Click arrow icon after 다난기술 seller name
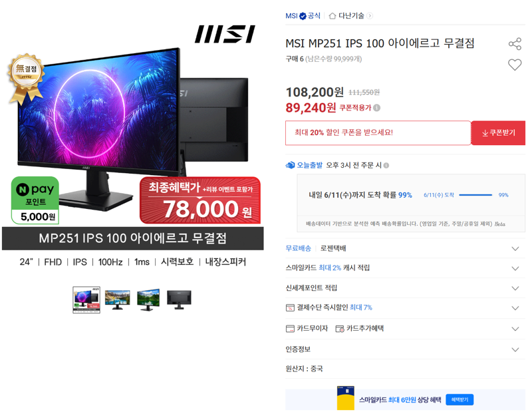Viewport: 532px width, 414px height. (370, 16)
